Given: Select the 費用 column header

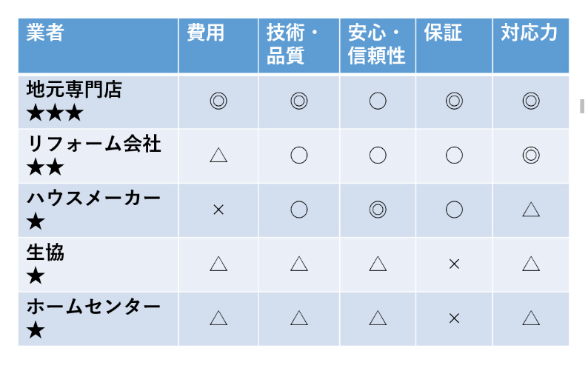Looking at the screenshot, I should click(218, 45).
